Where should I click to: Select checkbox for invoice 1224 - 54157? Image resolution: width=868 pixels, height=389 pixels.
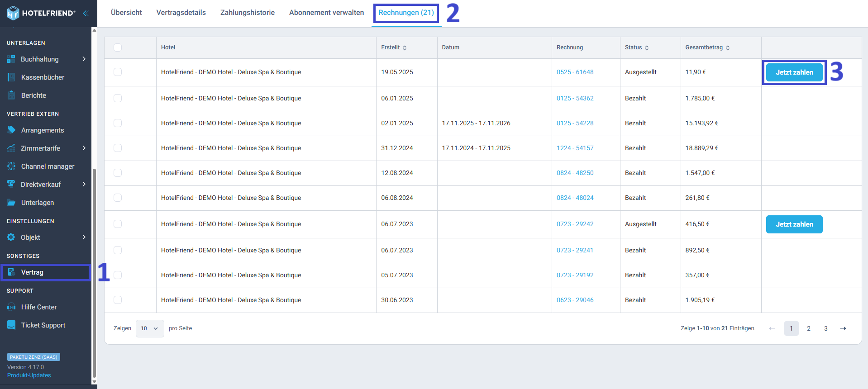click(118, 148)
